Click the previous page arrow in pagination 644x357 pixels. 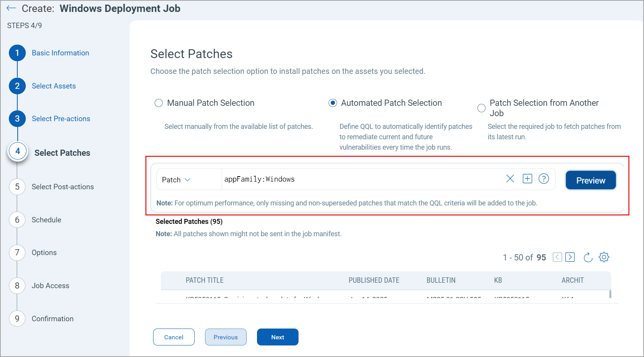click(557, 257)
